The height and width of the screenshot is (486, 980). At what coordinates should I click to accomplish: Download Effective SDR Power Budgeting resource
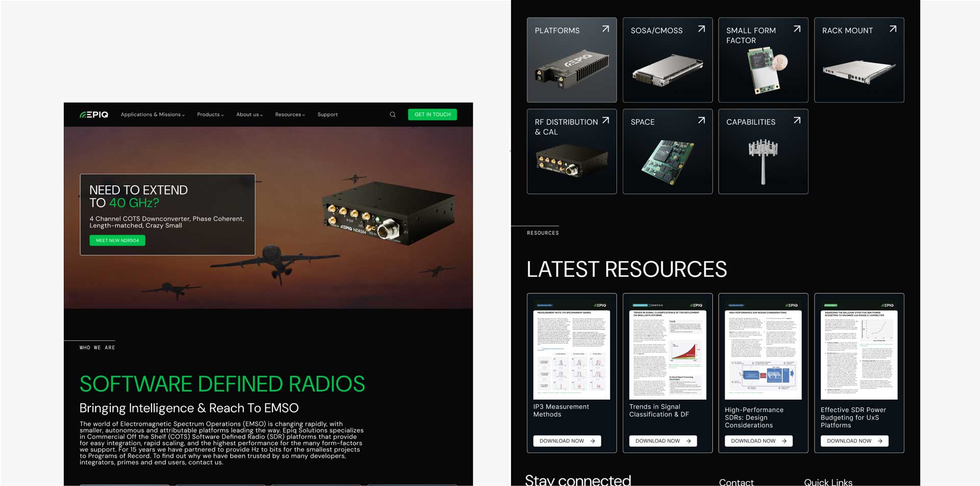click(x=854, y=441)
